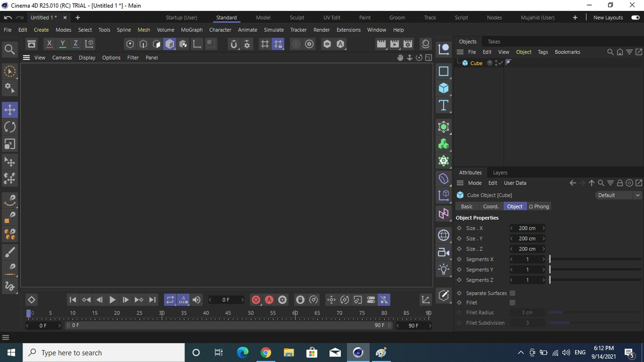The width and height of the screenshot is (644, 362).
Task: Click the Render View icon
Action: pos(381,44)
